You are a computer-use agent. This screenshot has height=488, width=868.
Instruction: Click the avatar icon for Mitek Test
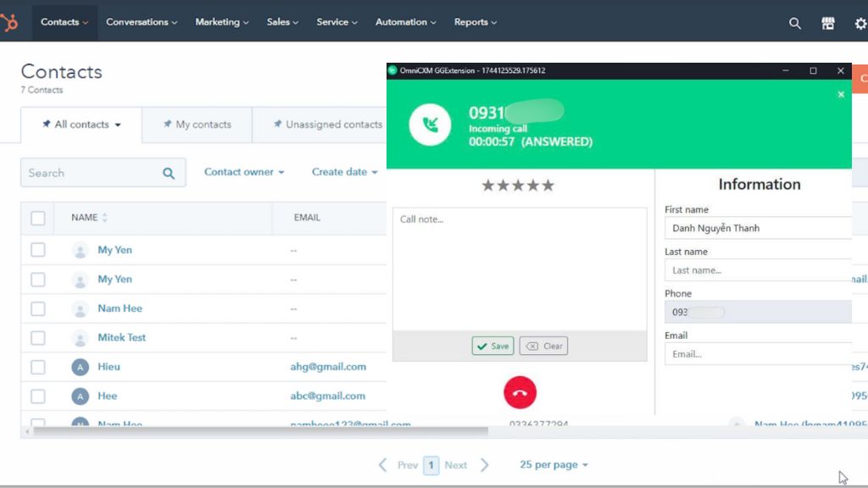[x=81, y=337]
